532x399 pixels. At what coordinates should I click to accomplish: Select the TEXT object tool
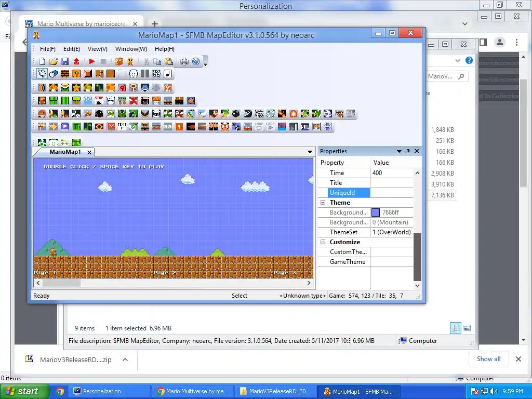pyautogui.click(x=122, y=127)
